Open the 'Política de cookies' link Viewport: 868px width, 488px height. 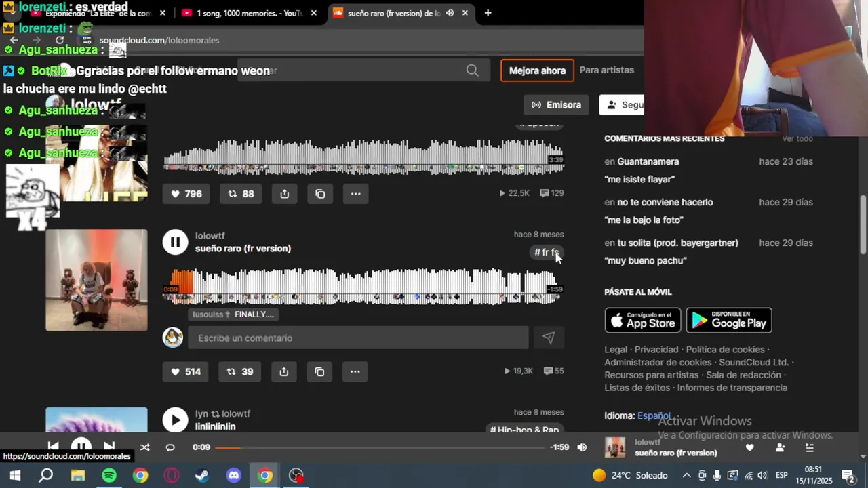click(x=725, y=350)
